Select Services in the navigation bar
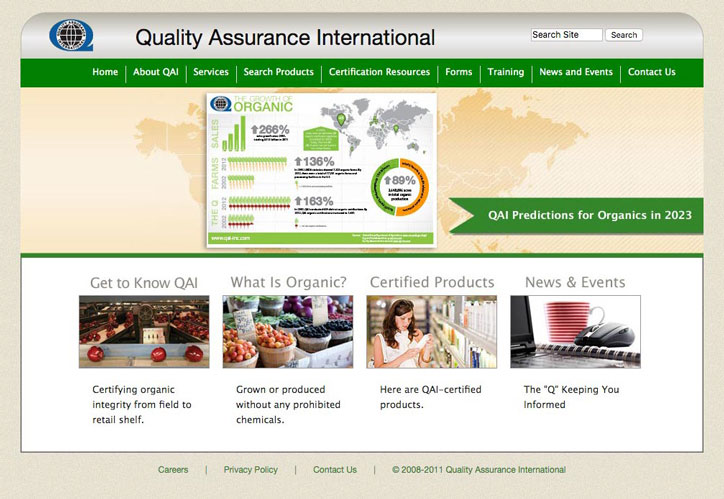Image resolution: width=724 pixels, height=499 pixels. pyautogui.click(x=211, y=72)
